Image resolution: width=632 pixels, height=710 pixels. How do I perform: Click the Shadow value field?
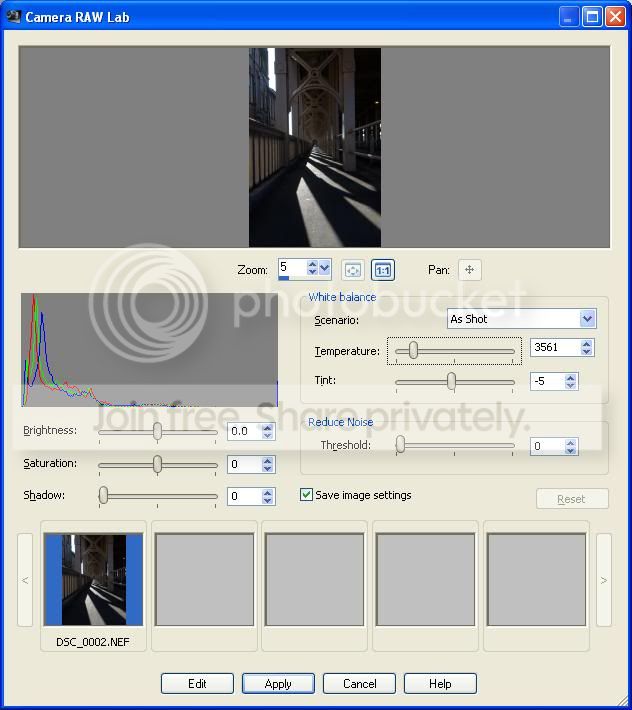(245, 496)
